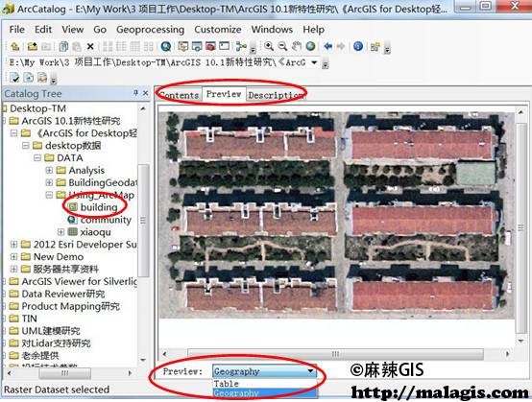Open the ArcToolbox red toolbox icon
Viewport: 532px width, 402px height.
point(210,46)
